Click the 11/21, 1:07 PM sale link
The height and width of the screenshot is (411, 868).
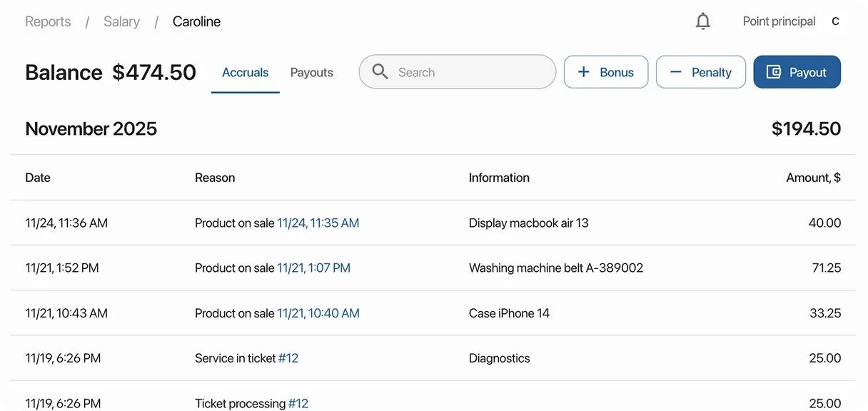(314, 268)
